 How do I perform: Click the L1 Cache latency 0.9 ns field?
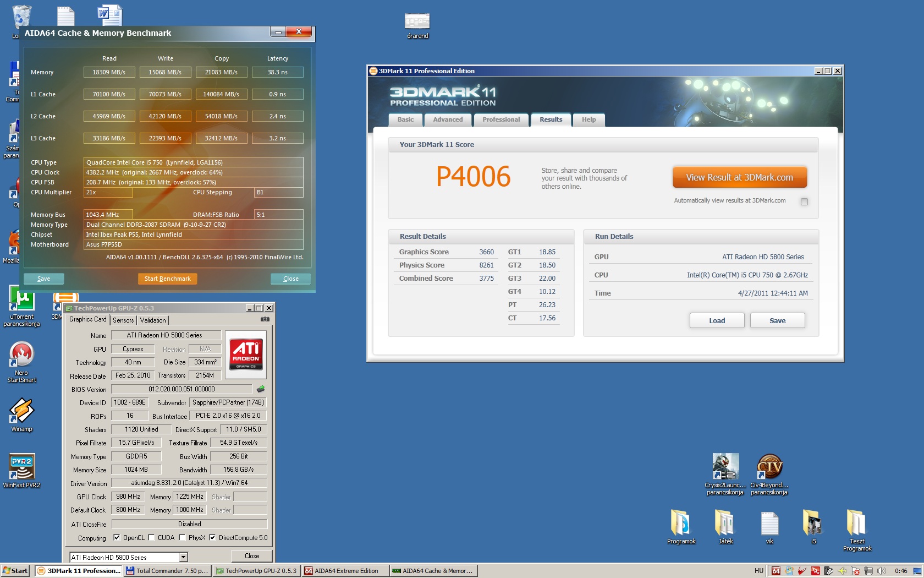[x=277, y=94]
